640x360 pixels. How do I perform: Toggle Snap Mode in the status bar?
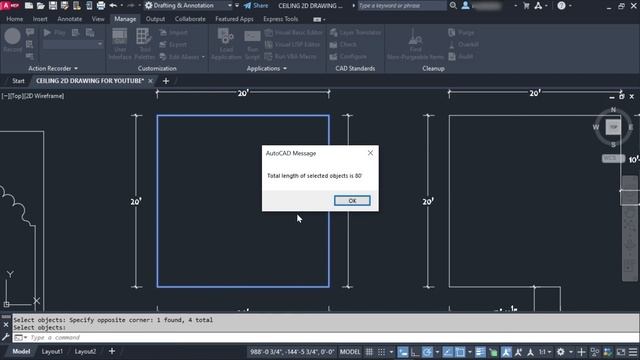click(x=381, y=351)
